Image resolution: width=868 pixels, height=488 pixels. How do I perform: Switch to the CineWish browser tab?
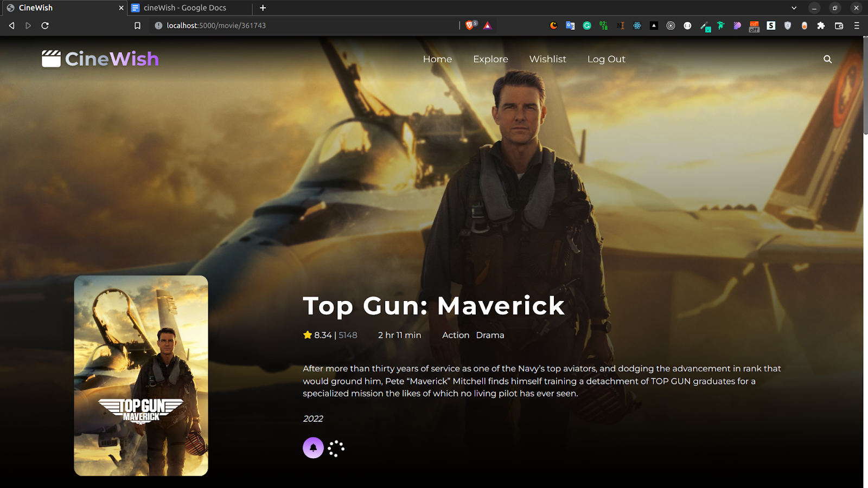click(63, 8)
